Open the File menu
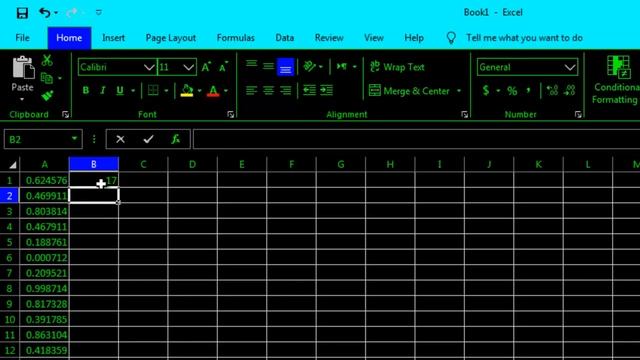The width and height of the screenshot is (640, 360). pyautogui.click(x=22, y=38)
